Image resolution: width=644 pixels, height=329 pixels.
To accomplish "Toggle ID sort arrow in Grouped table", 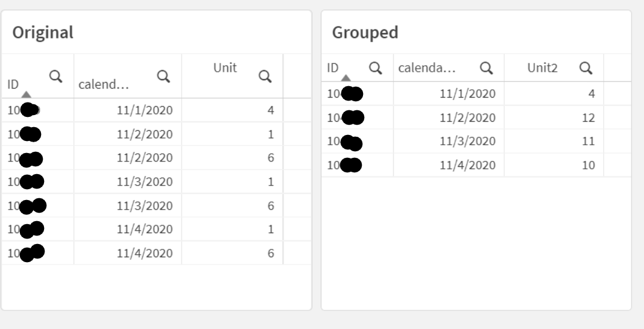I will coord(346,78).
